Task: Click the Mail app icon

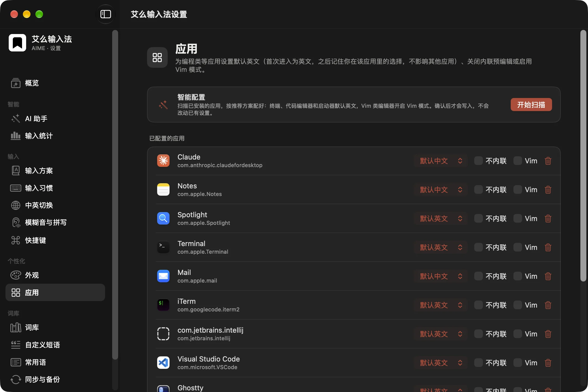Action: click(163, 276)
